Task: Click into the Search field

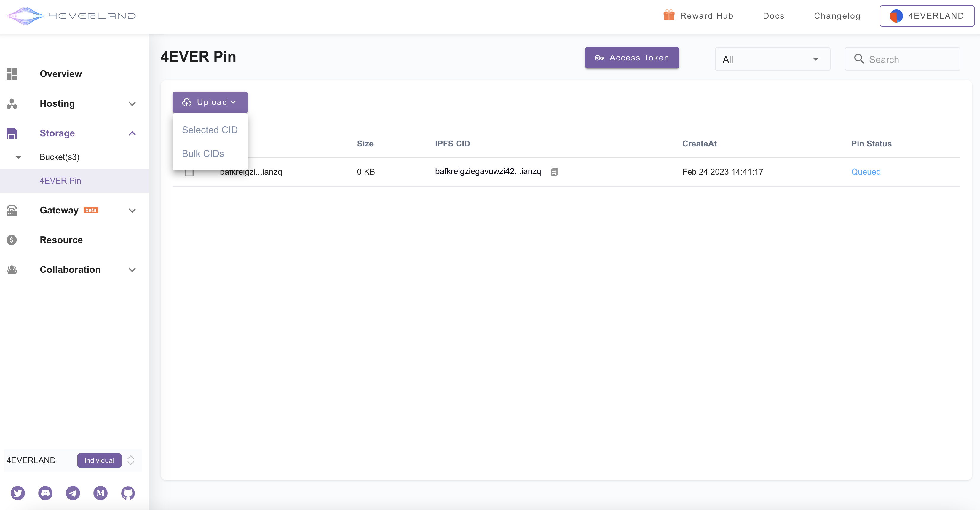Action: (x=909, y=59)
